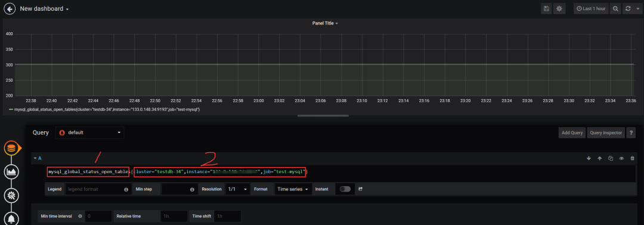This screenshot has height=225, width=644.
Task: Click the Time shift input field
Action: (x=227, y=216)
